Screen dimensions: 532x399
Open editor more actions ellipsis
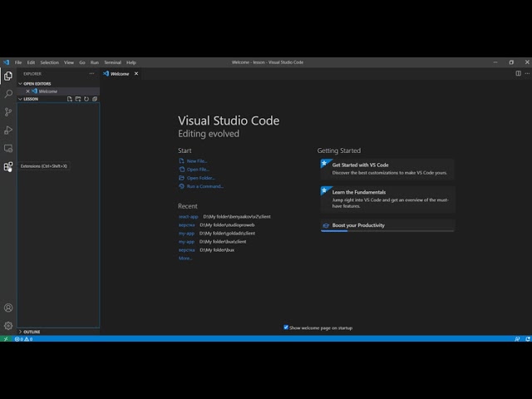(527, 73)
